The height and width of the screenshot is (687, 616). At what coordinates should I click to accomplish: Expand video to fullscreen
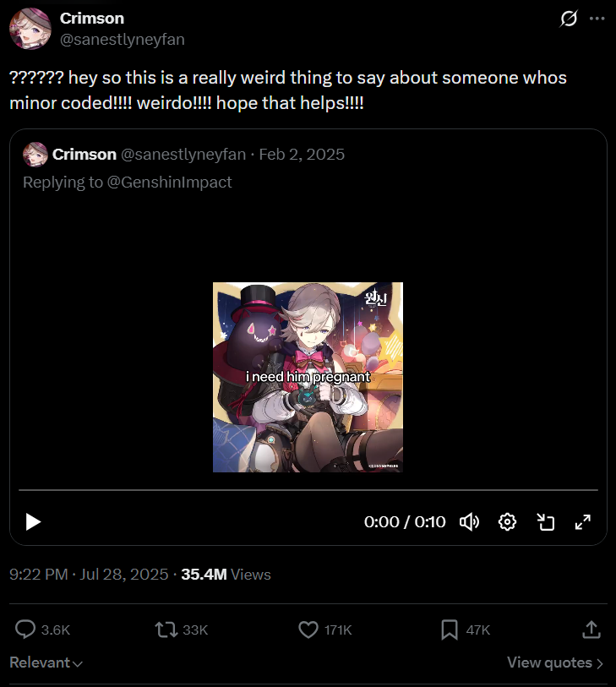click(583, 522)
